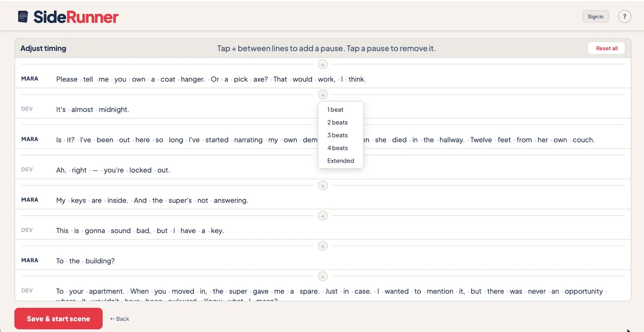Click the word "opportunity" in Dev's line
Viewport: 644px width, 332px height.
click(584, 291)
